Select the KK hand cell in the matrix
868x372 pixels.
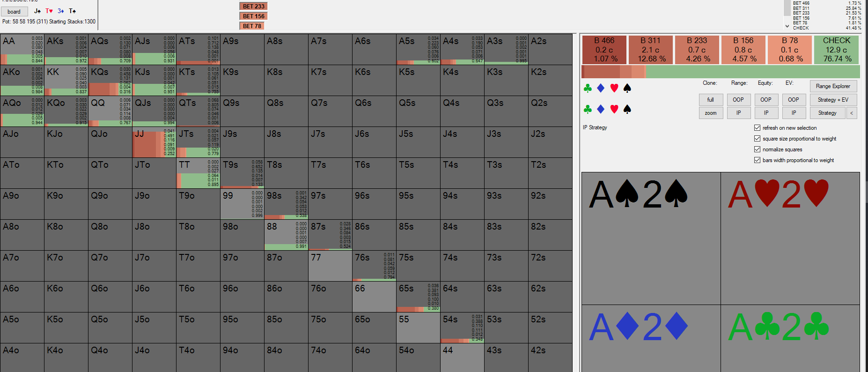[x=66, y=80]
